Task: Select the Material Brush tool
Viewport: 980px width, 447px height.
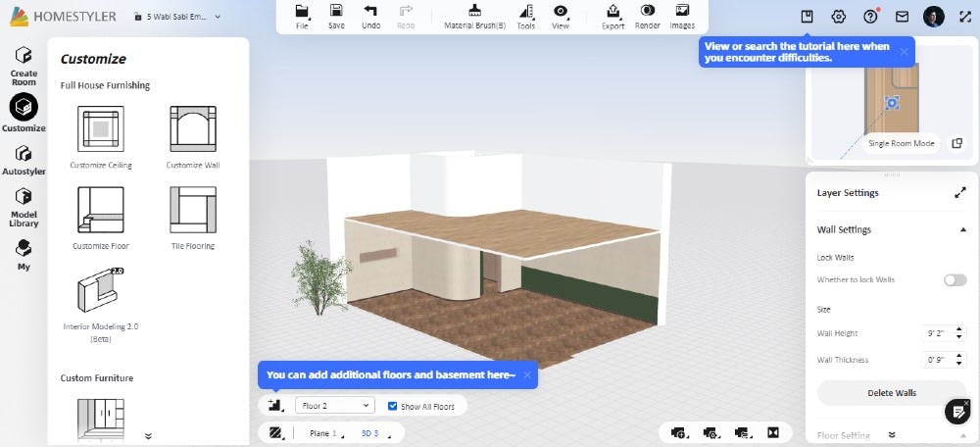Action: (x=474, y=16)
